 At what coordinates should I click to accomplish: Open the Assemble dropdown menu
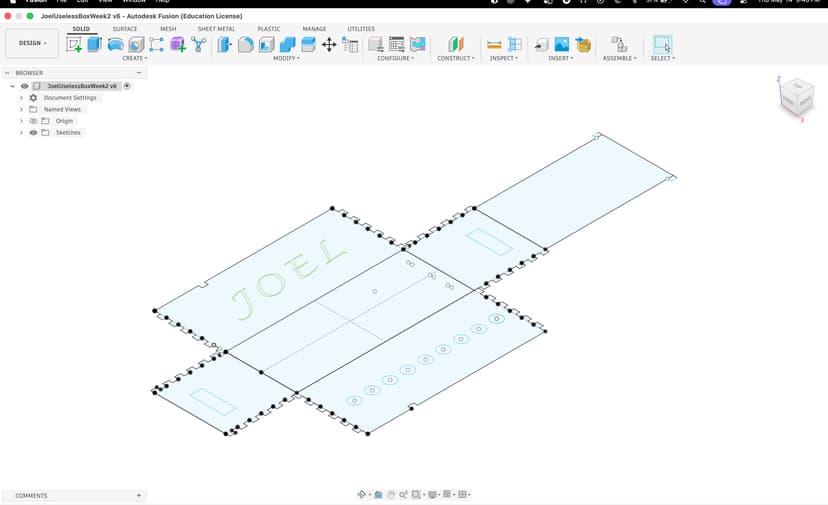(619, 58)
